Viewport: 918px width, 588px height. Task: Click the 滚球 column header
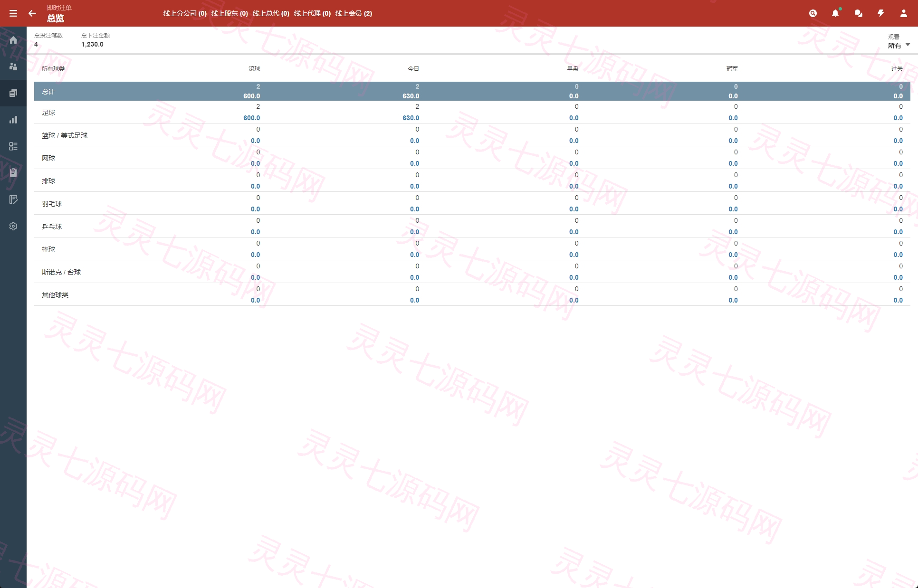[x=254, y=69]
